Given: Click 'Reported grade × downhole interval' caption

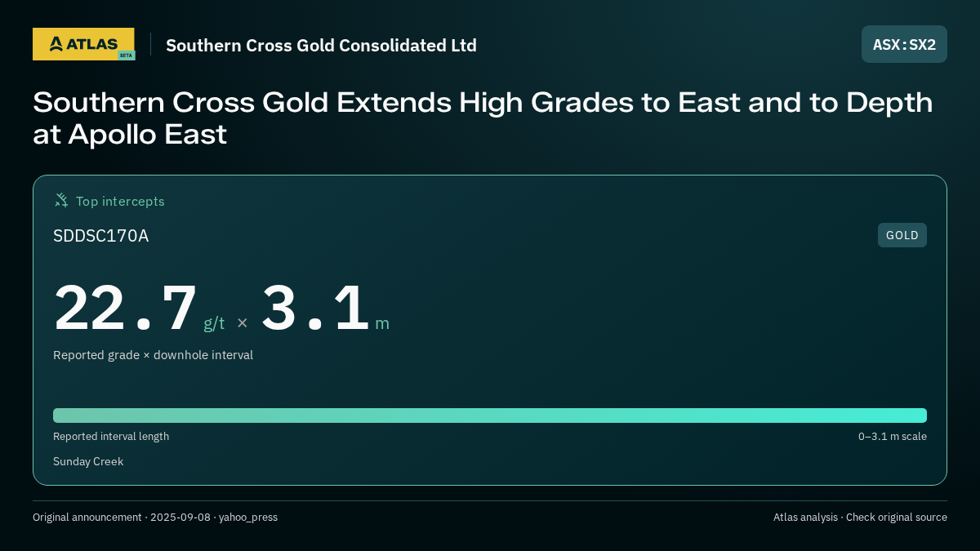Looking at the screenshot, I should 153,355.
